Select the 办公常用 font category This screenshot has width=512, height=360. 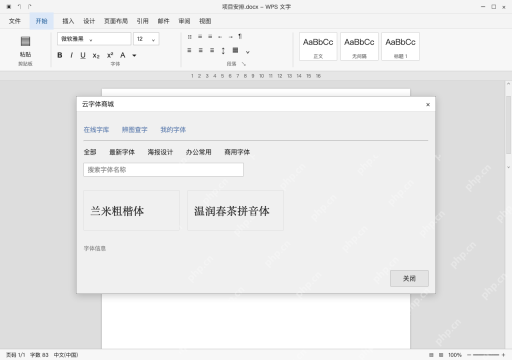point(199,152)
